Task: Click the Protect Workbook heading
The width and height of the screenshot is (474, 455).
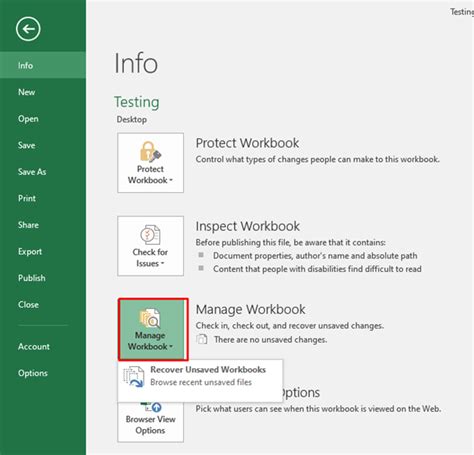Action: pos(247,143)
